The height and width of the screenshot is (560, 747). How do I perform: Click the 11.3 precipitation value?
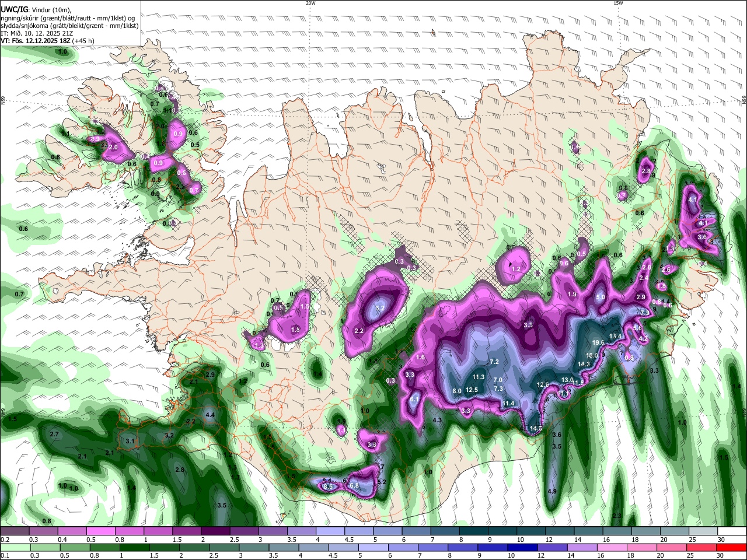[479, 377]
